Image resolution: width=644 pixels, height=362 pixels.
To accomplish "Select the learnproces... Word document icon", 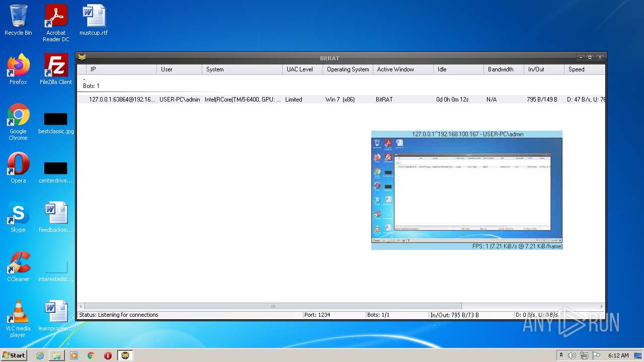I will (56, 316).
